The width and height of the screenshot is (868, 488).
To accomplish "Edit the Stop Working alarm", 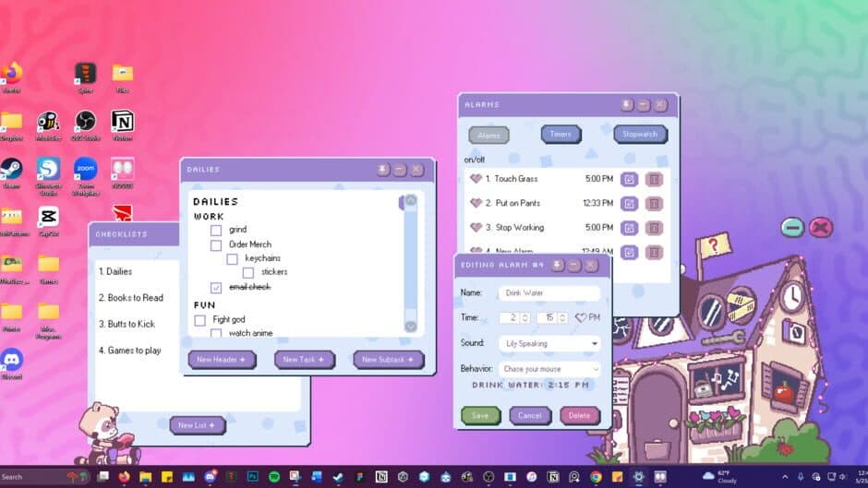I will pos(629,228).
